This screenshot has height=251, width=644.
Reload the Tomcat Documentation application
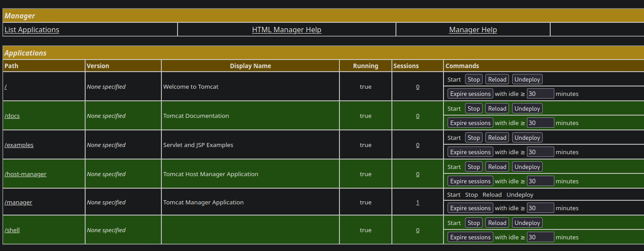pos(497,108)
